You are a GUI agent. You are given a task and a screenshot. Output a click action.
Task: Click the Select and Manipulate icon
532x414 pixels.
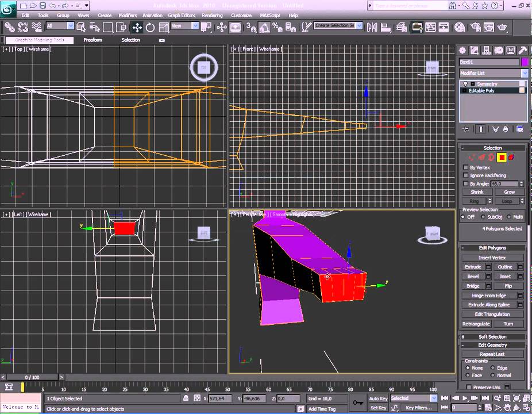click(222, 27)
